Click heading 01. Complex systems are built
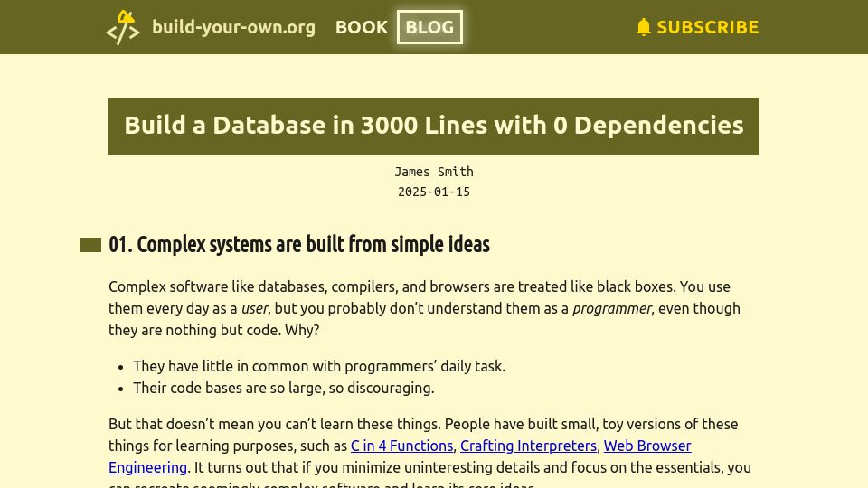 [299, 244]
